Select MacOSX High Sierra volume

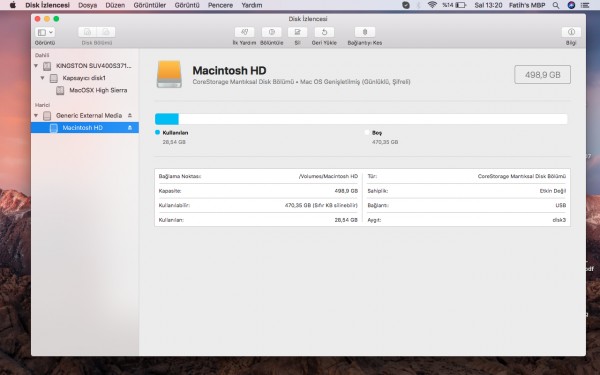pos(85,90)
